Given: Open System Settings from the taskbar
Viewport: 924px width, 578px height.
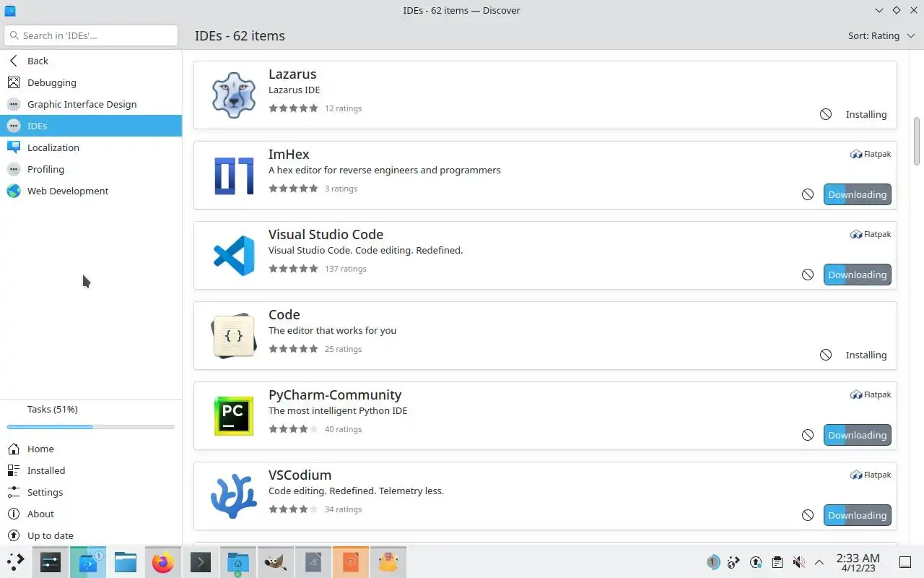Looking at the screenshot, I should coord(51,561).
